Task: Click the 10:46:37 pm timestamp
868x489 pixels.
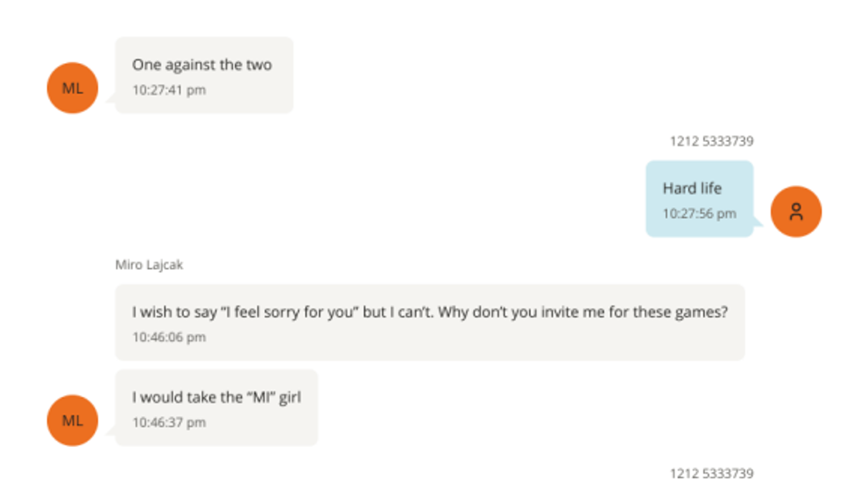Action: (169, 422)
